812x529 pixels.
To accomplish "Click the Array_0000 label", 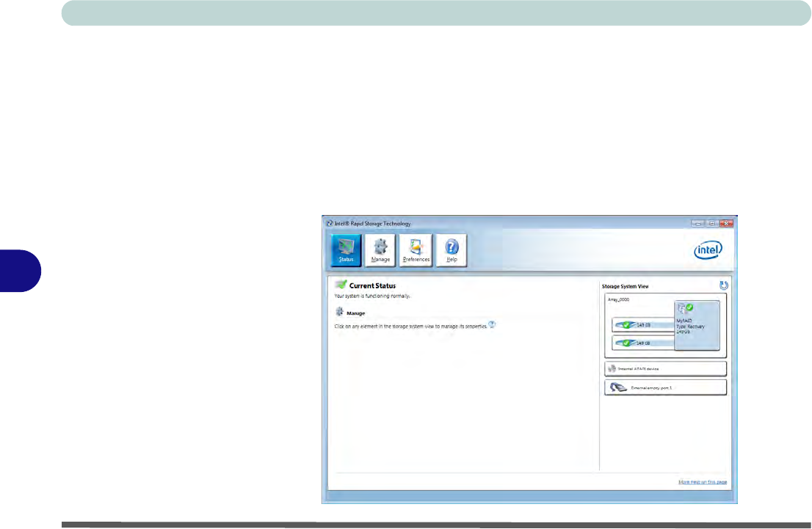I will pos(618,299).
